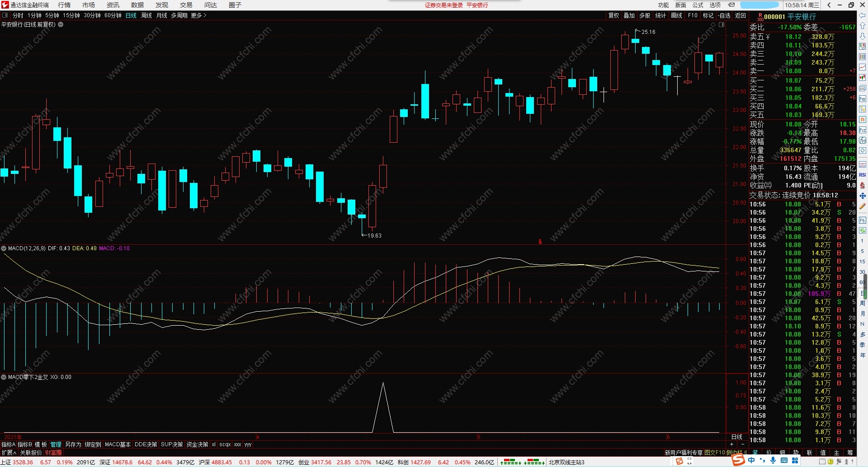Click the left arrow icon in right sidebar

click(863, 15)
